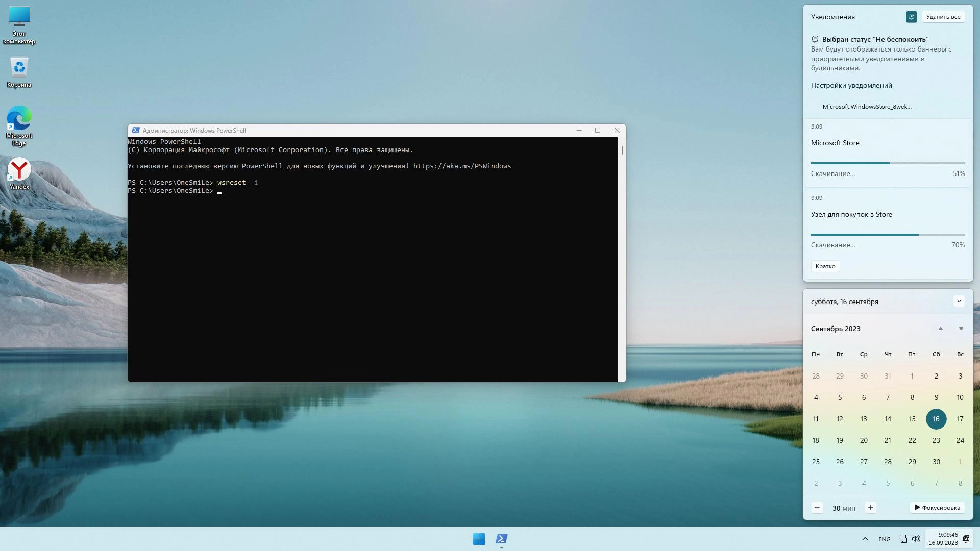Viewport: 980px width, 551px height.
Task: Open the Recycle Bin desktop icon
Action: (19, 72)
